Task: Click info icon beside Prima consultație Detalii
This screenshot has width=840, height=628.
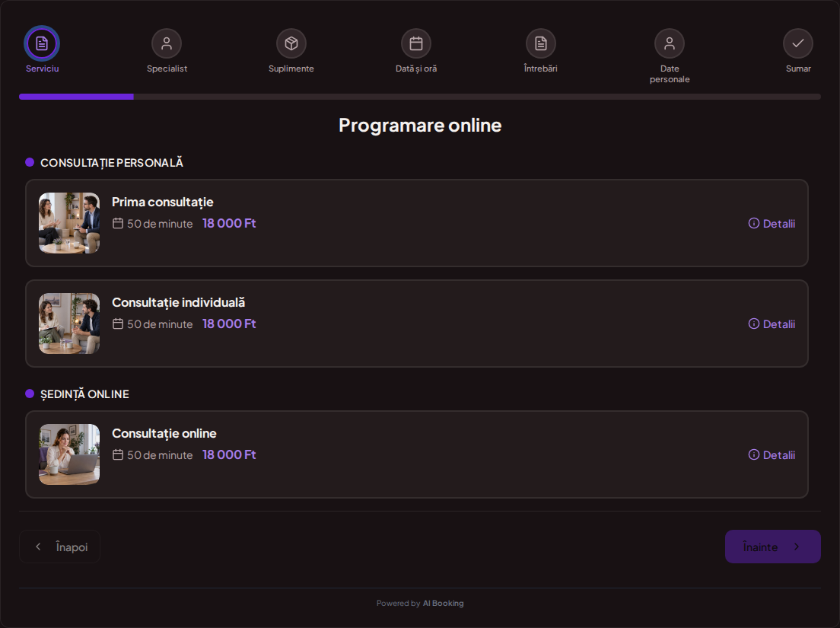Action: coord(754,224)
